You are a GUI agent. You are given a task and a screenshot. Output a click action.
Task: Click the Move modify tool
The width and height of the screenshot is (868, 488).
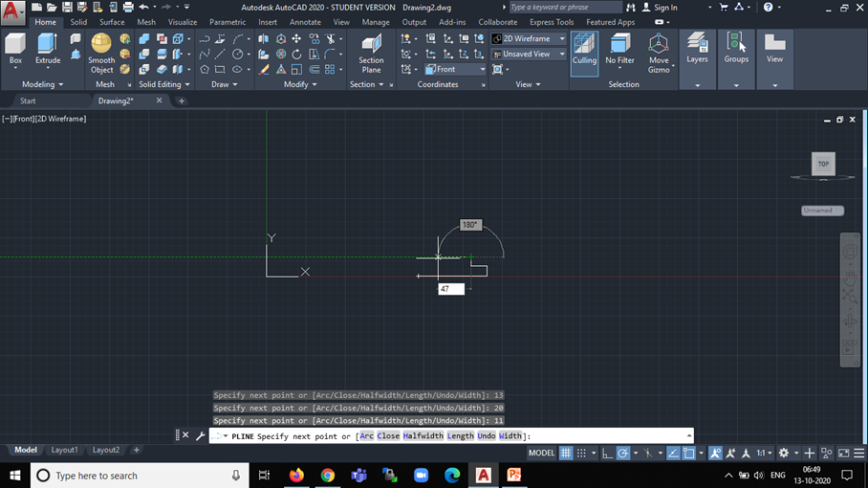pyautogui.click(x=296, y=39)
